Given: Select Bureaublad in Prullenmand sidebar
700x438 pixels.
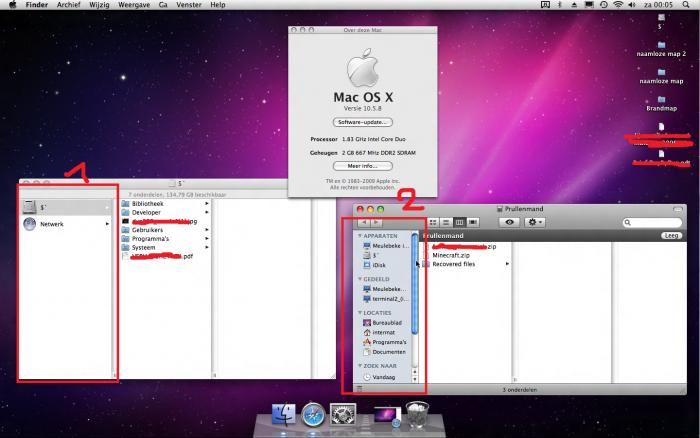Looking at the screenshot, I should coord(383,322).
